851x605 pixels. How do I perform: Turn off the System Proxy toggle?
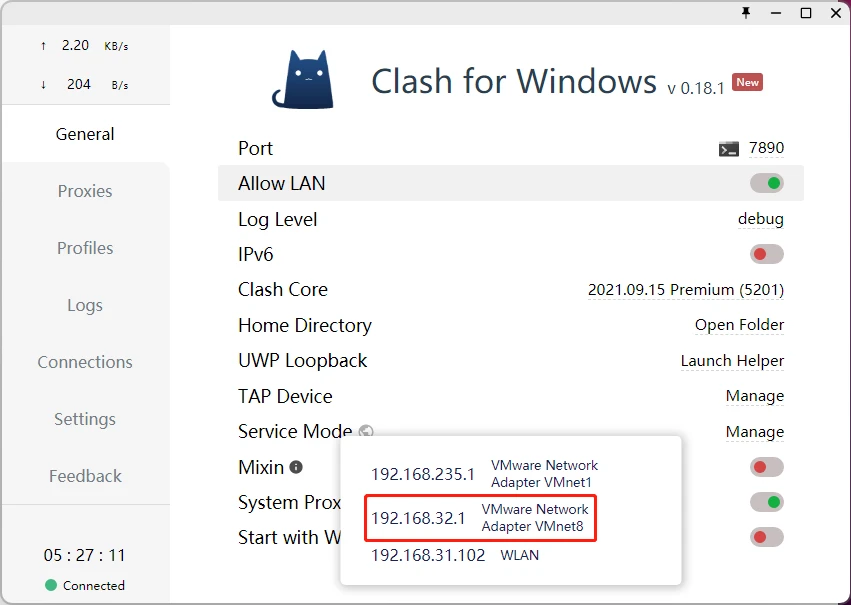pos(766,502)
